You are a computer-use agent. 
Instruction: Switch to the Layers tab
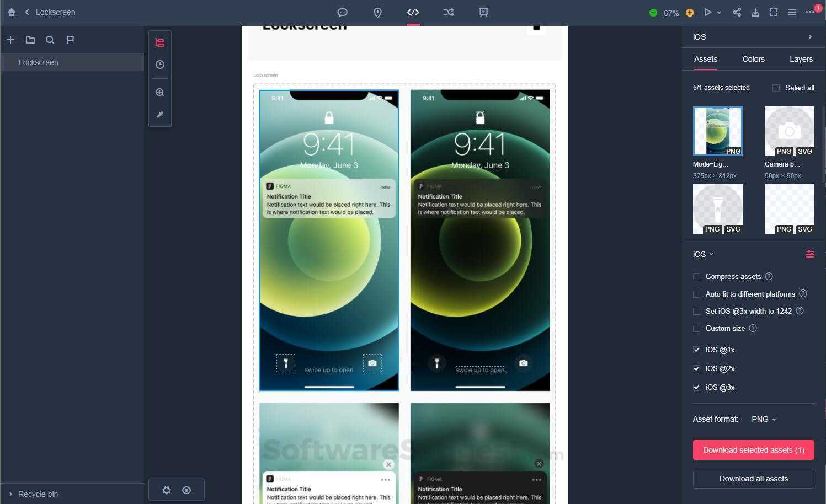click(x=801, y=59)
